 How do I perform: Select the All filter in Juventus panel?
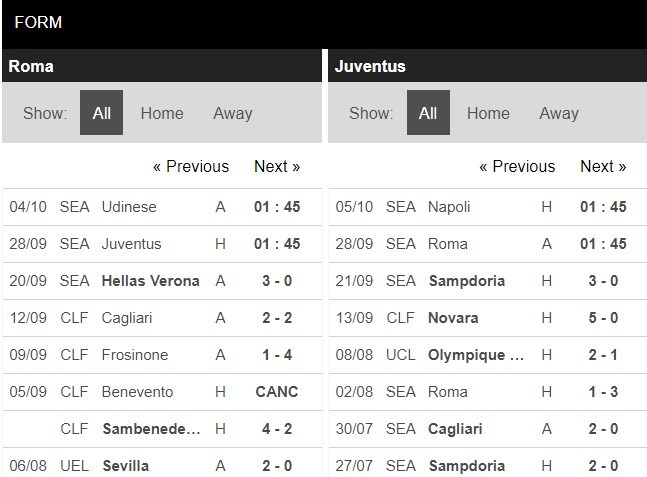428,113
